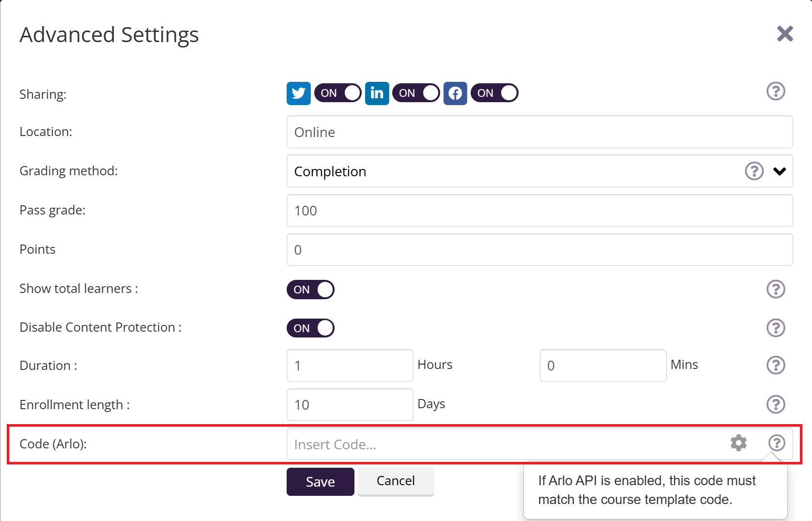Click help icon for Show total learners
The image size is (812, 521).
(776, 290)
